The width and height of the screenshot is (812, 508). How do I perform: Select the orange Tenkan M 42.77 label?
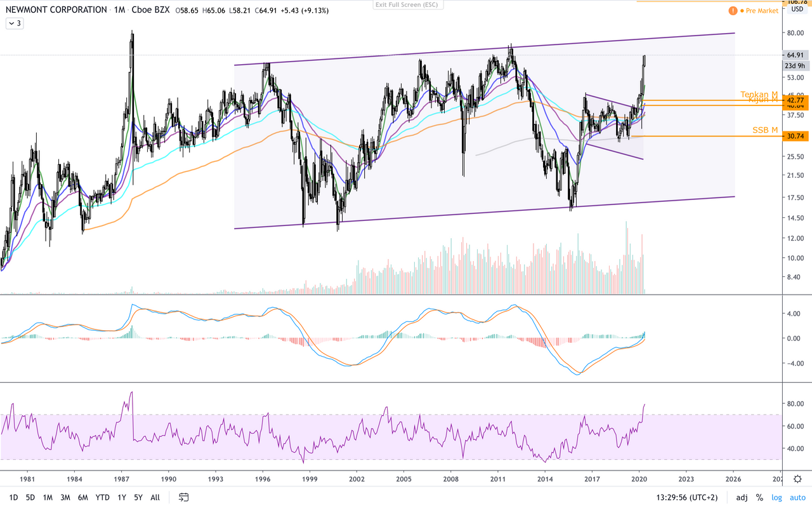point(795,100)
